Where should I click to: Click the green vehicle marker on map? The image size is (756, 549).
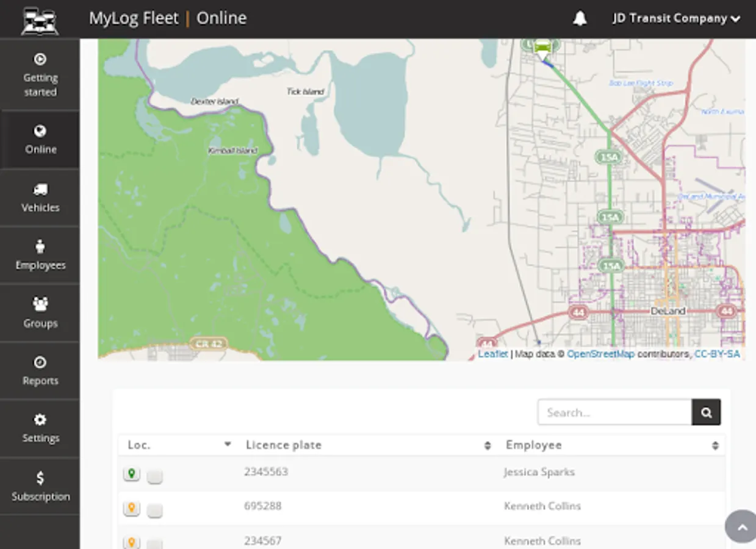point(542,48)
